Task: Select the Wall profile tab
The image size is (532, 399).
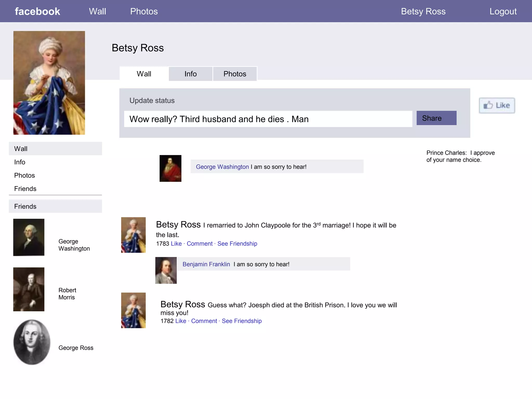Action: [x=144, y=74]
